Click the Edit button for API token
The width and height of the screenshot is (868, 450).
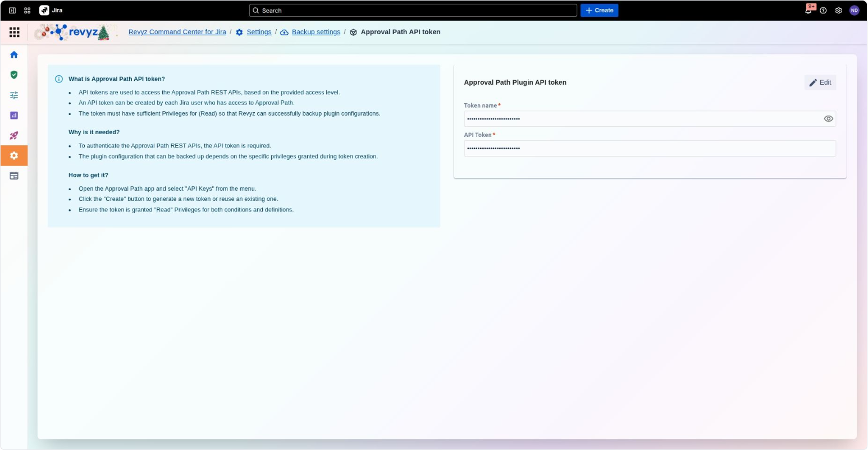(x=820, y=82)
